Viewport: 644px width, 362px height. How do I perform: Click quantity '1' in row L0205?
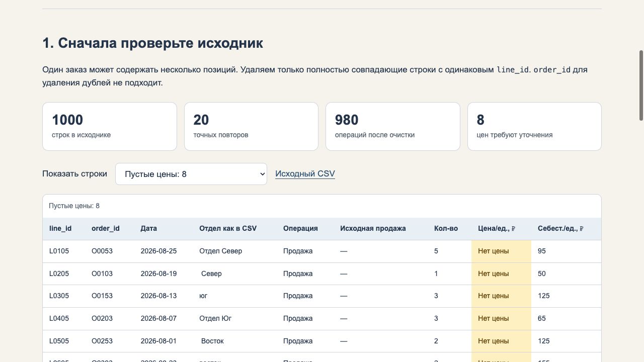(436, 274)
